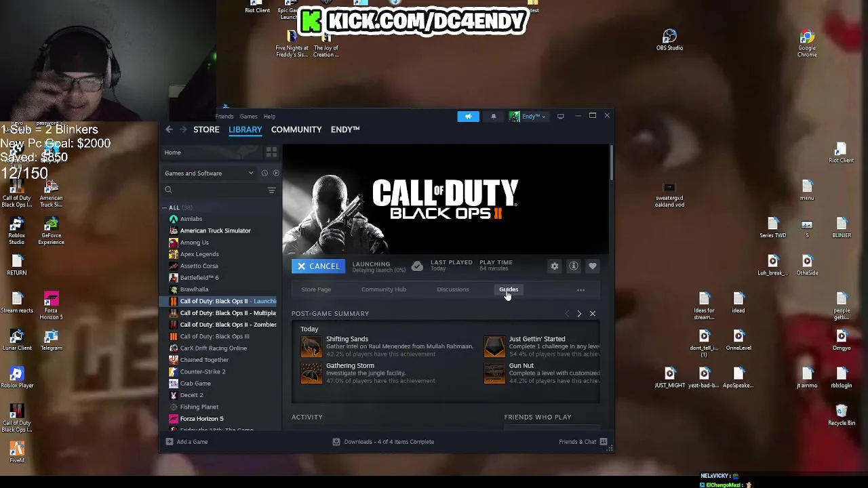Open advanced filter options icon

[x=271, y=190]
